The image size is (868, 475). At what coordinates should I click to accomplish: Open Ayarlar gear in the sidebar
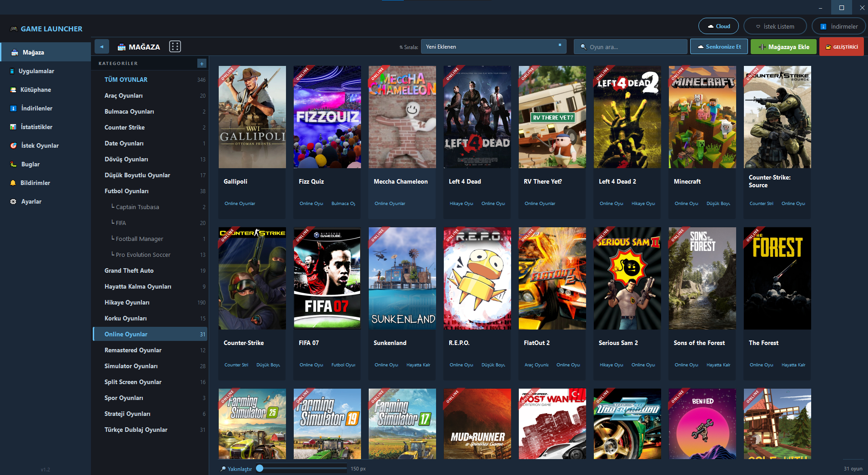click(x=13, y=201)
